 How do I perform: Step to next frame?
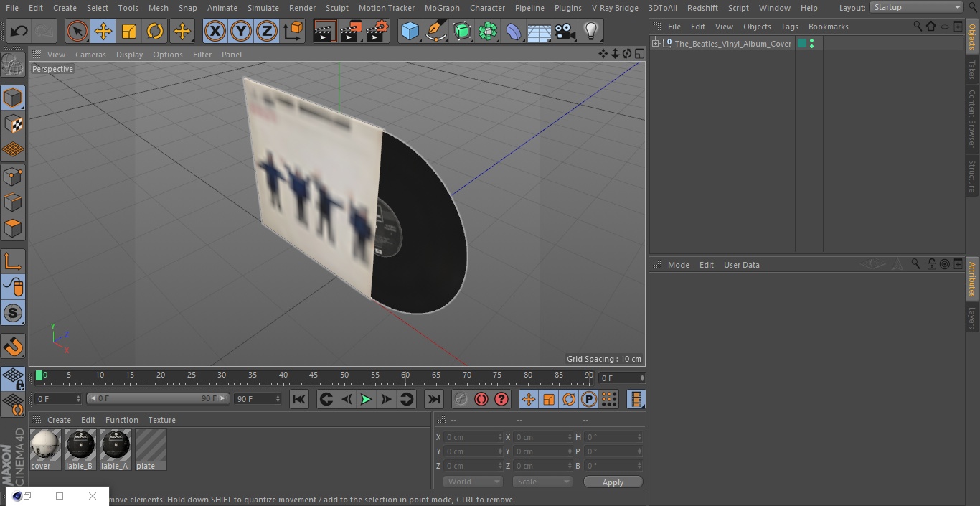pyautogui.click(x=386, y=399)
